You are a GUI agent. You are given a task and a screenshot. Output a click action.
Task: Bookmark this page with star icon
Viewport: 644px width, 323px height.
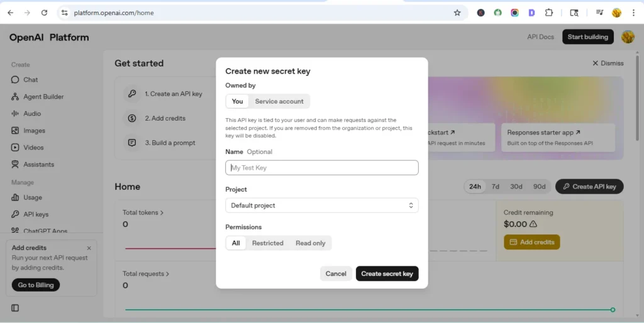pos(457,13)
